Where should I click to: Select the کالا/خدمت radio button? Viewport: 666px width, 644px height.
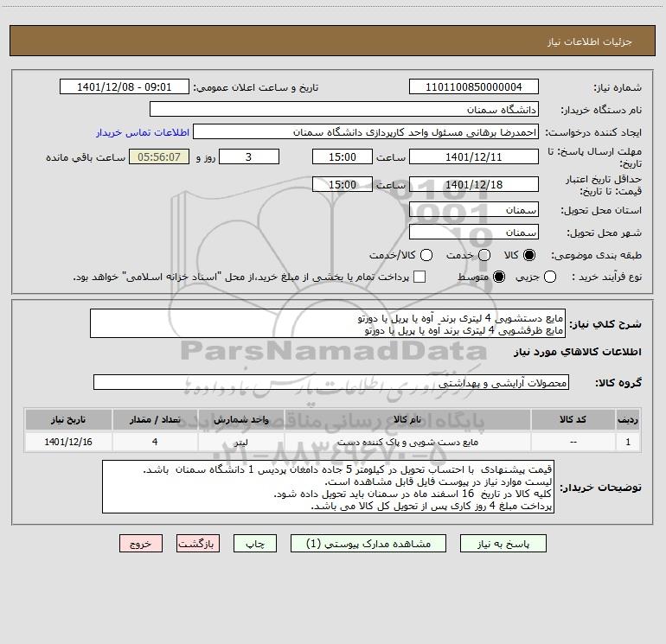coord(426,255)
